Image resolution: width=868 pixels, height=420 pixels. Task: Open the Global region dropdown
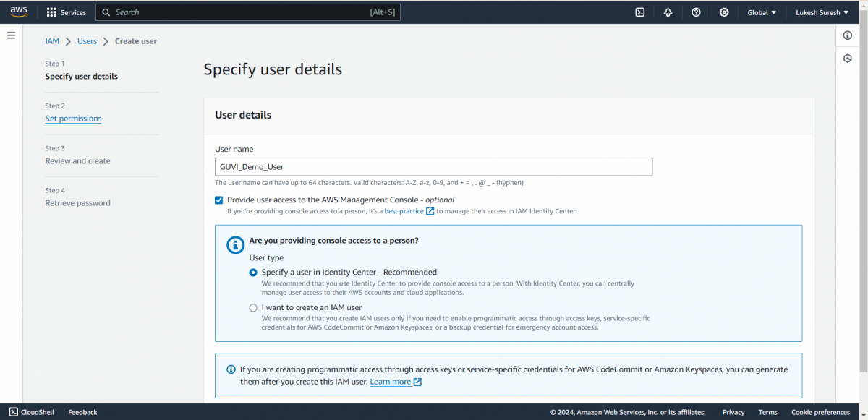[762, 12]
